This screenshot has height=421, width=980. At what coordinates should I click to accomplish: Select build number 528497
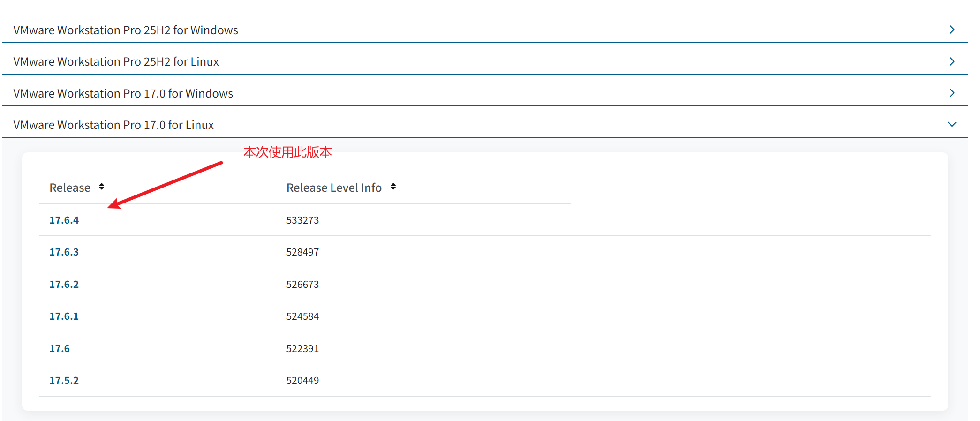(302, 252)
